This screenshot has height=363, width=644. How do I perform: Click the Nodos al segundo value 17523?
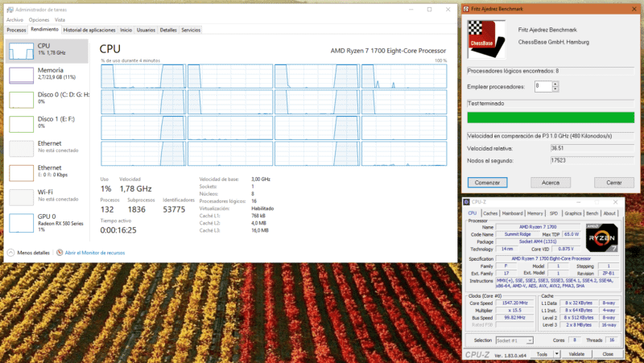(x=592, y=160)
